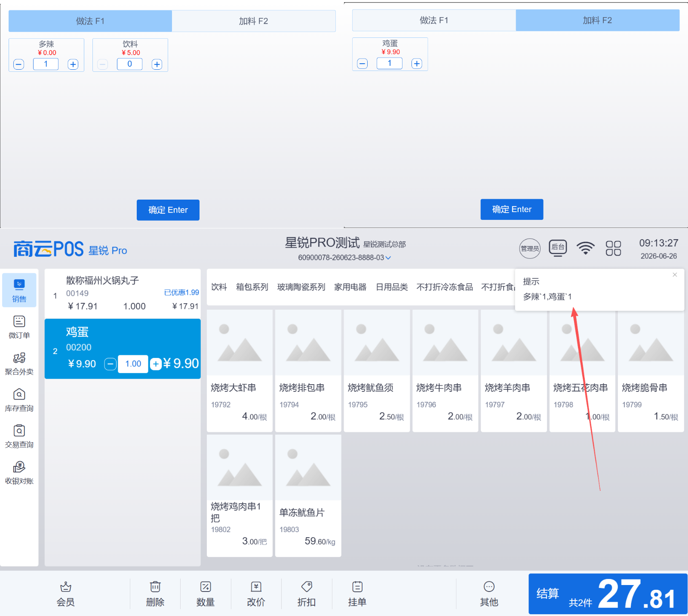
Task: Click the 删除 trash icon
Action: (x=155, y=587)
